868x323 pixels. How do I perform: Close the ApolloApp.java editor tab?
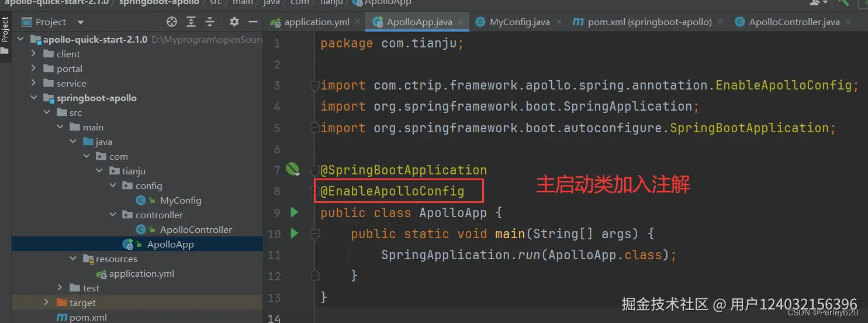461,22
